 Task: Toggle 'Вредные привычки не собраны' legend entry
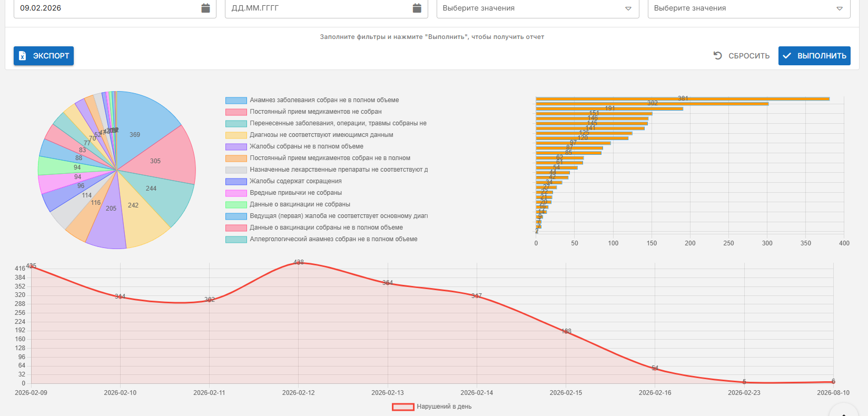[295, 193]
